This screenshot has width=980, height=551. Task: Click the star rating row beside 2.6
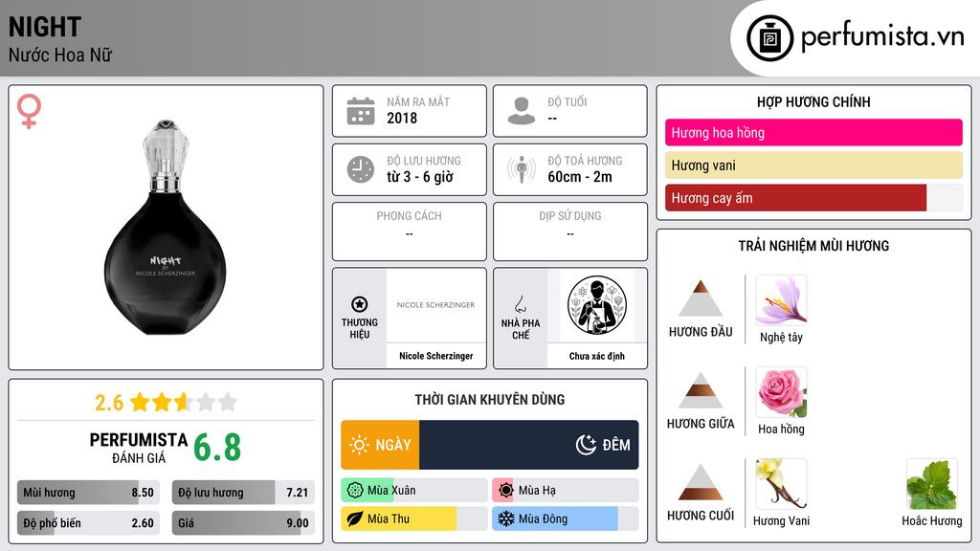point(184,402)
